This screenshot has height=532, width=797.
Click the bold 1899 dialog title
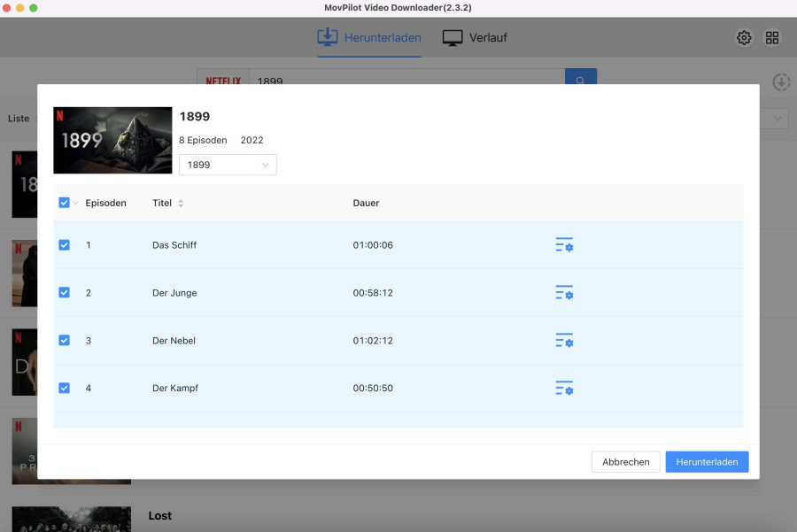coord(195,116)
